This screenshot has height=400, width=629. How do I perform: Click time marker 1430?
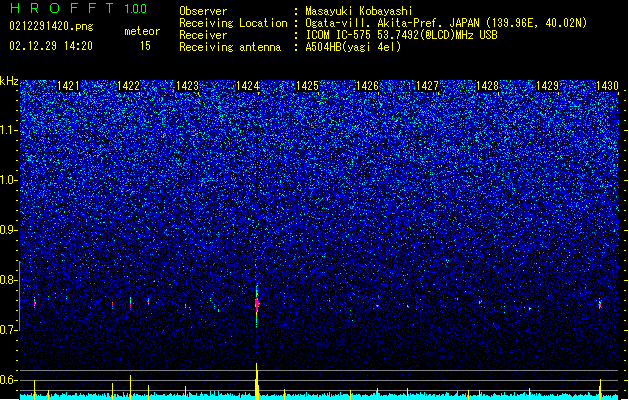607,86
